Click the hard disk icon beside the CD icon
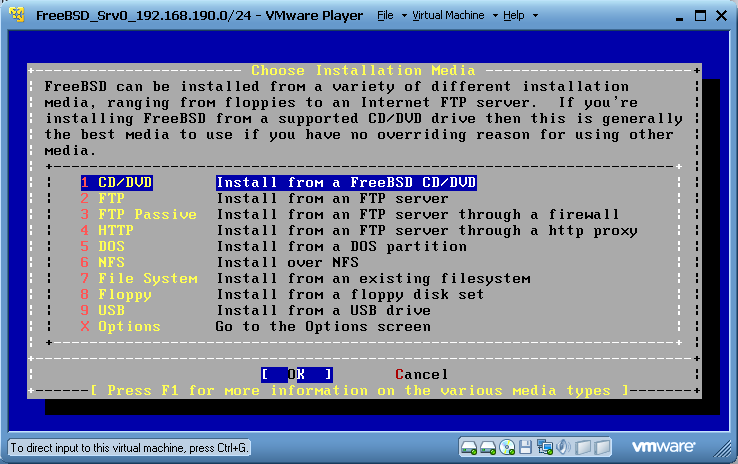 [488, 447]
